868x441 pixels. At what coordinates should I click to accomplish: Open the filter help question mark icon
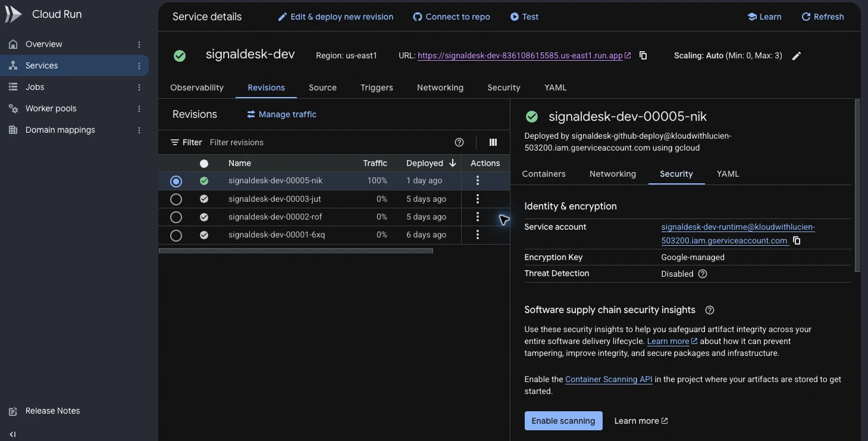tap(459, 142)
